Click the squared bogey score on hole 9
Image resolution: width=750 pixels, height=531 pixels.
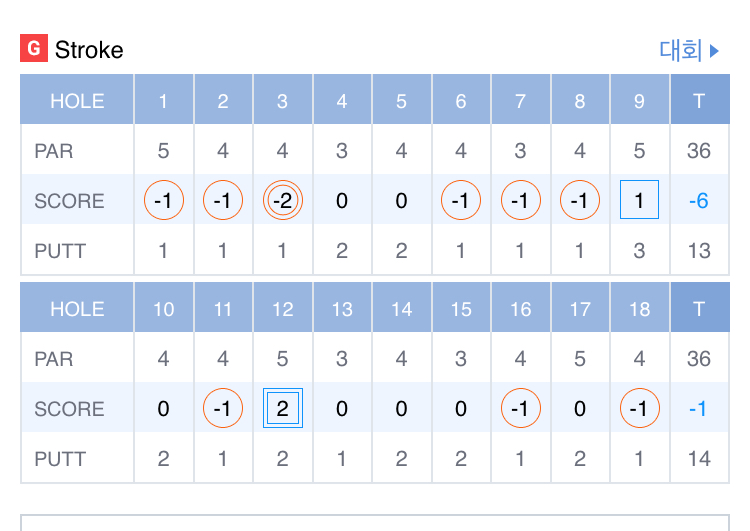(639, 201)
